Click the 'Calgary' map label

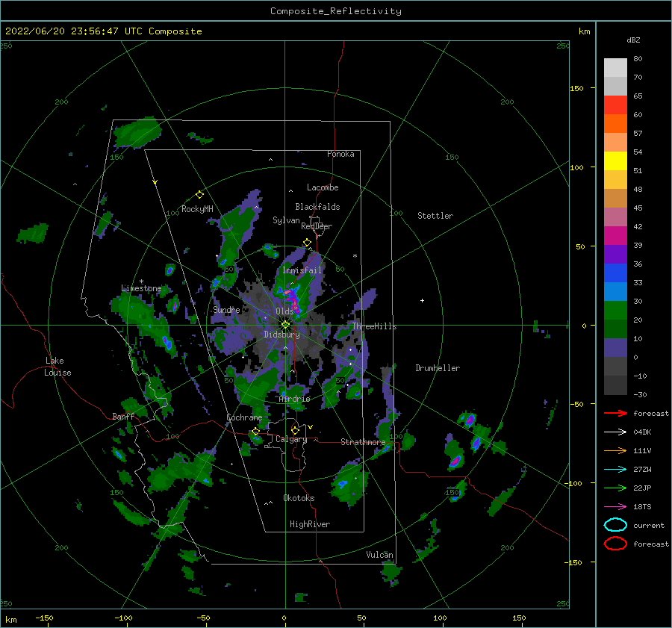[291, 439]
